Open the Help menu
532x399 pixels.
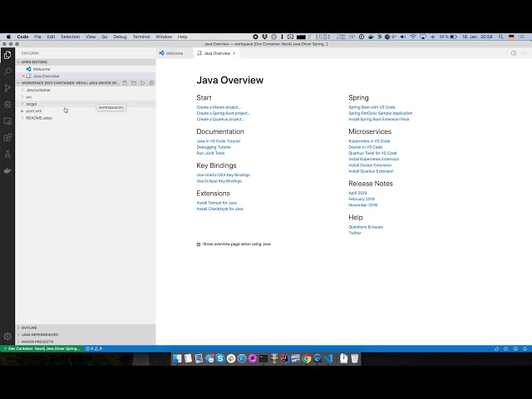pyautogui.click(x=182, y=37)
